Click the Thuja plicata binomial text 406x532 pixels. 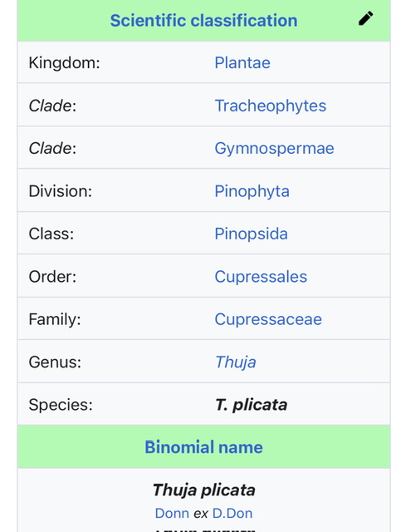203,490
